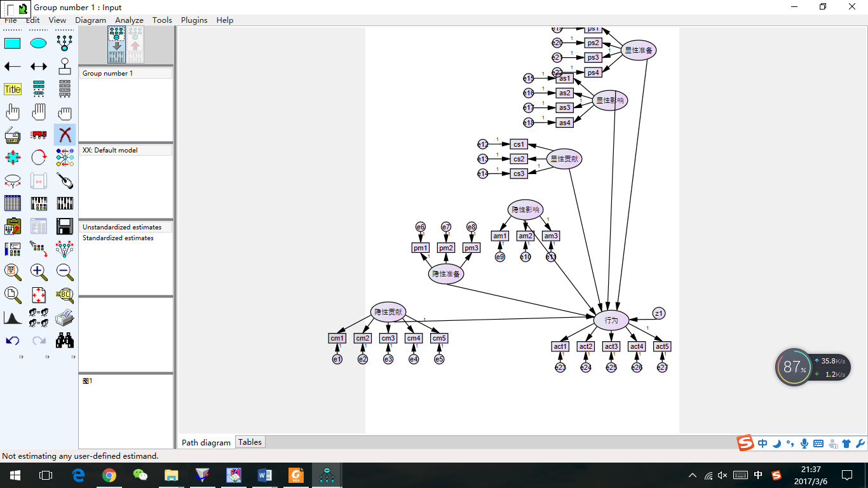Screen dimensions: 868x488
Task: Select the touch up variable tool
Action: click(x=64, y=180)
